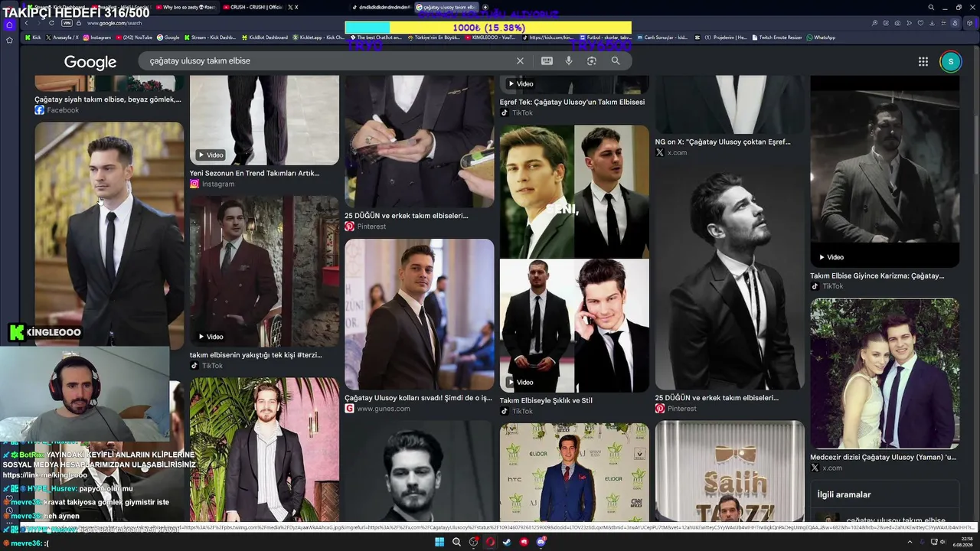Image resolution: width=980 pixels, height=551 pixels.
Task: Open the Google account avatar menu
Action: coord(950,61)
